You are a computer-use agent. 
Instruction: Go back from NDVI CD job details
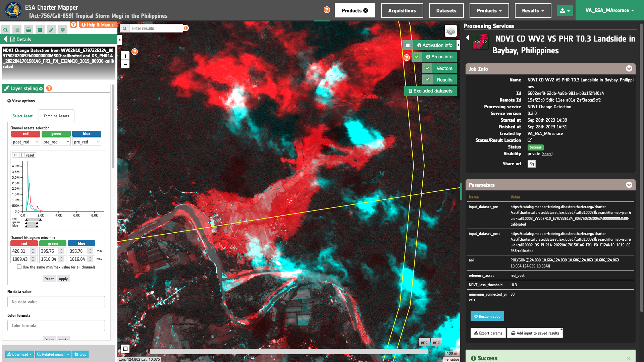(x=468, y=38)
